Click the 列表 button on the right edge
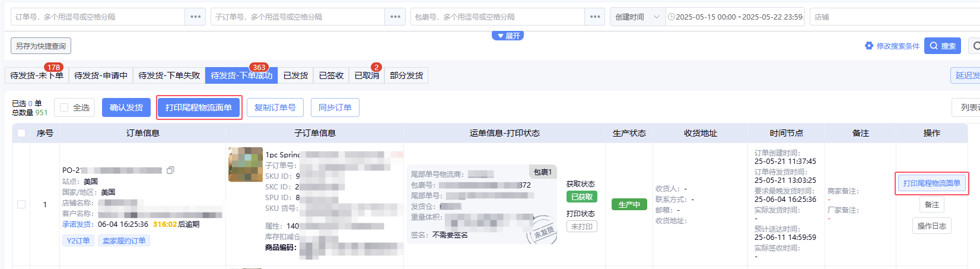 (x=966, y=107)
